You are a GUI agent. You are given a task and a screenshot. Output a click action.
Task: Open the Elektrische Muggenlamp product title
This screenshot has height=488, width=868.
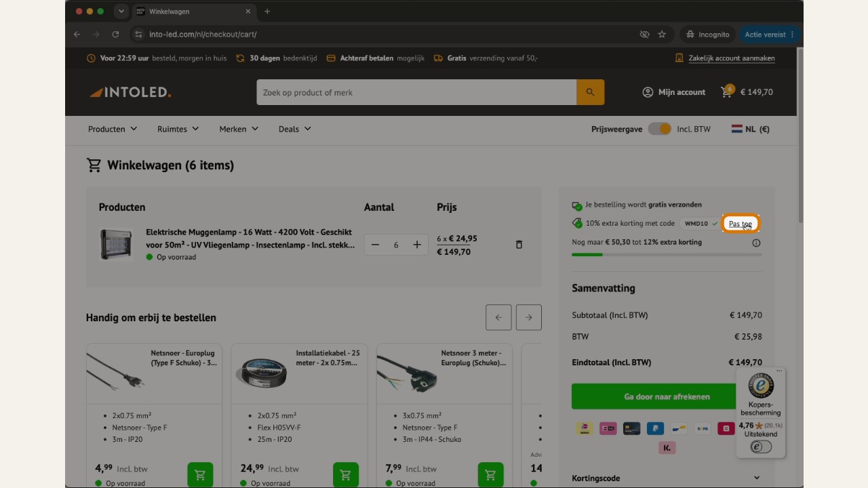coord(250,238)
